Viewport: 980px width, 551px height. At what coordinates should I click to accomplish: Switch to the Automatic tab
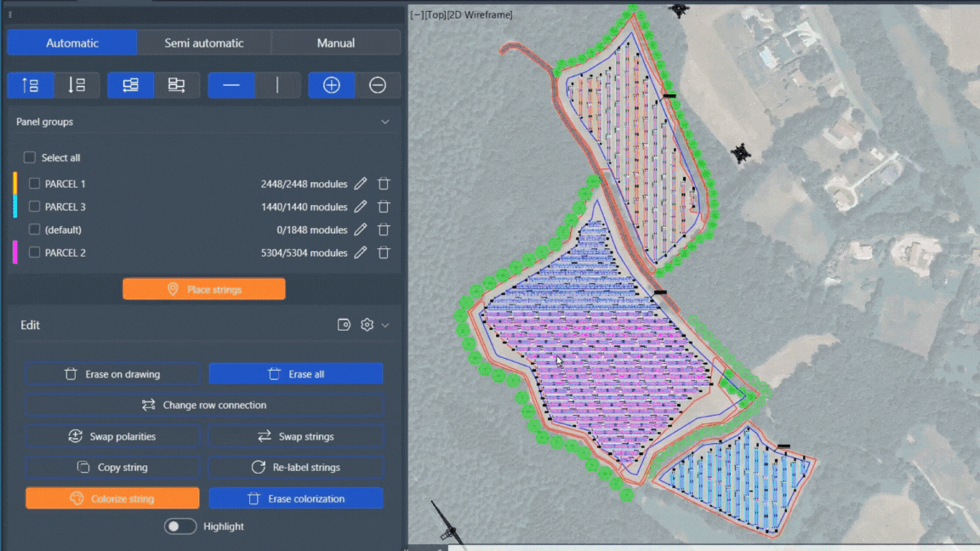tap(71, 43)
